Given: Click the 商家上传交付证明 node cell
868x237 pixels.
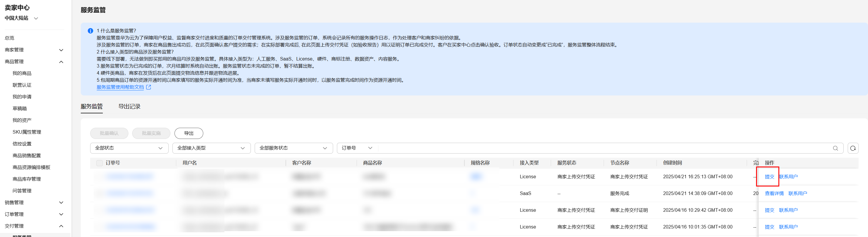Looking at the screenshot, I should pos(629,210).
